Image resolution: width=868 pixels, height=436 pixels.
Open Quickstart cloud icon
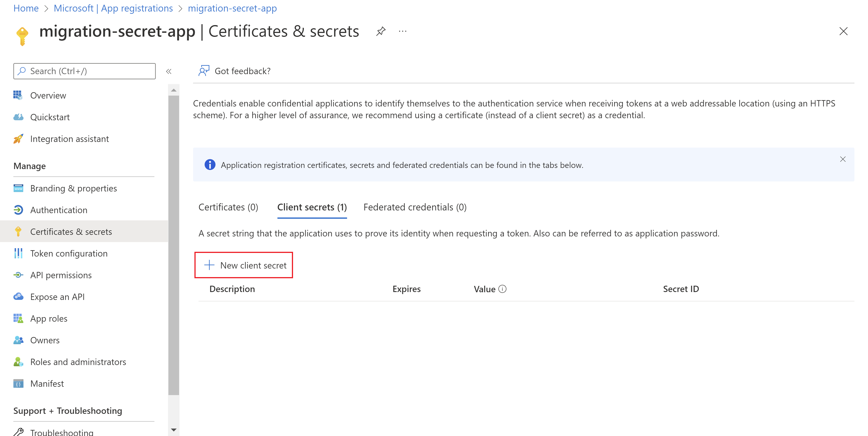pyautogui.click(x=18, y=117)
